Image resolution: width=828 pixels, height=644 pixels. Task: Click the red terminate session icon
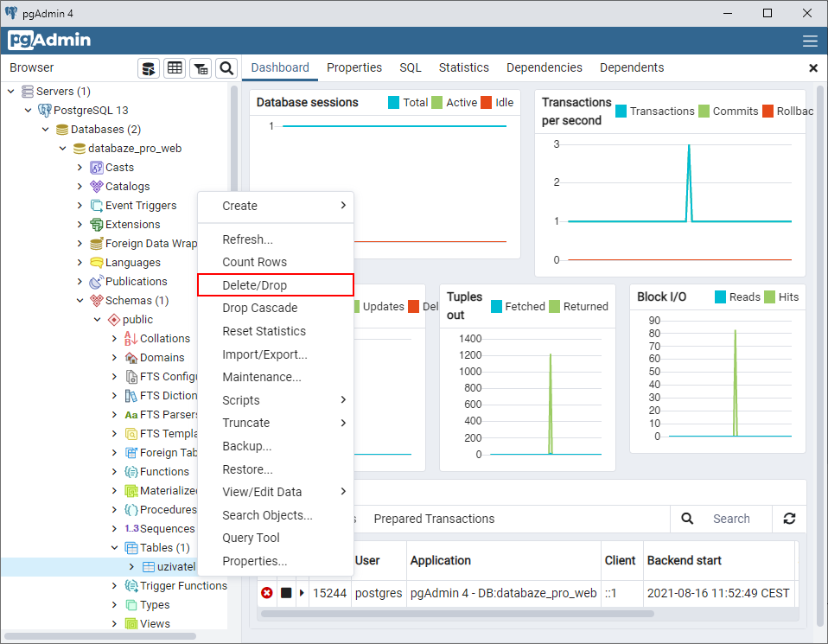click(x=266, y=593)
